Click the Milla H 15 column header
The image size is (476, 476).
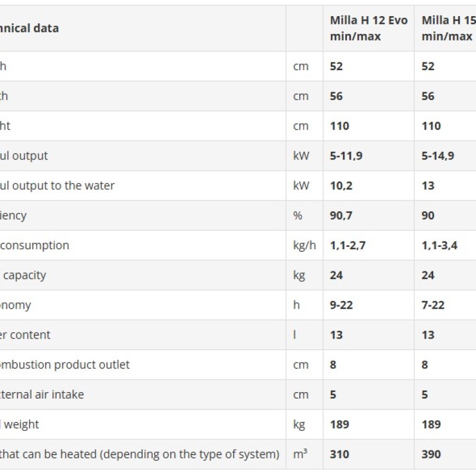click(447, 28)
